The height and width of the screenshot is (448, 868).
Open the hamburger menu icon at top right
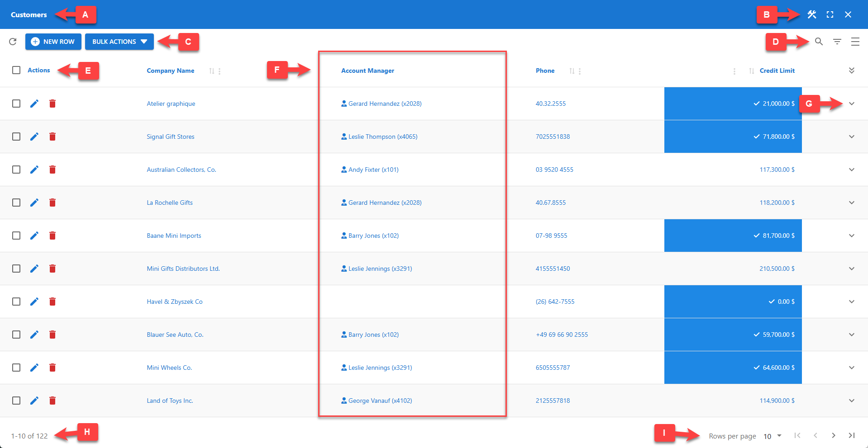(x=855, y=41)
